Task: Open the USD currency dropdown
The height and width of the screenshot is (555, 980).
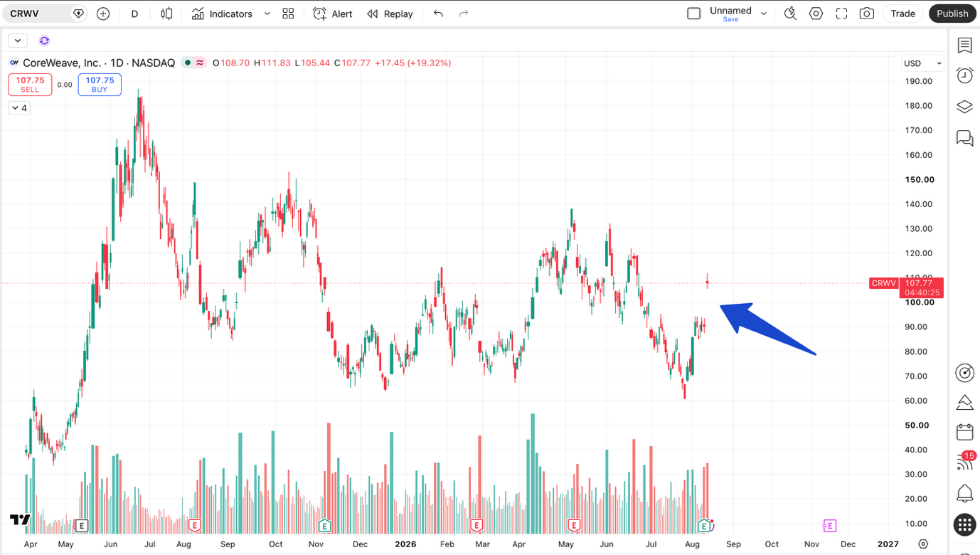Action: point(922,63)
